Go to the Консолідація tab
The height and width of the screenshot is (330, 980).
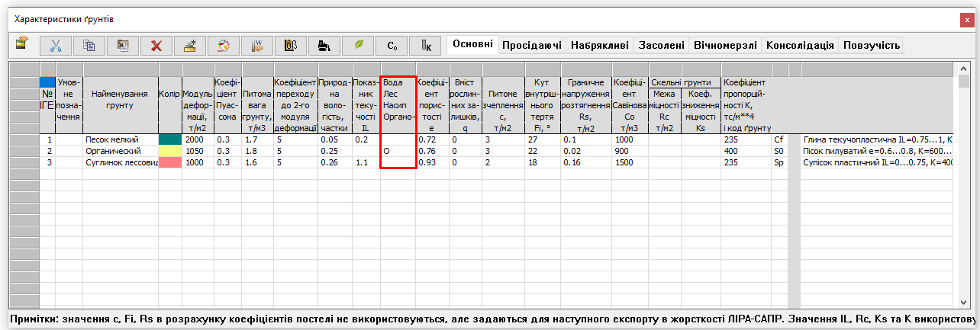click(800, 46)
